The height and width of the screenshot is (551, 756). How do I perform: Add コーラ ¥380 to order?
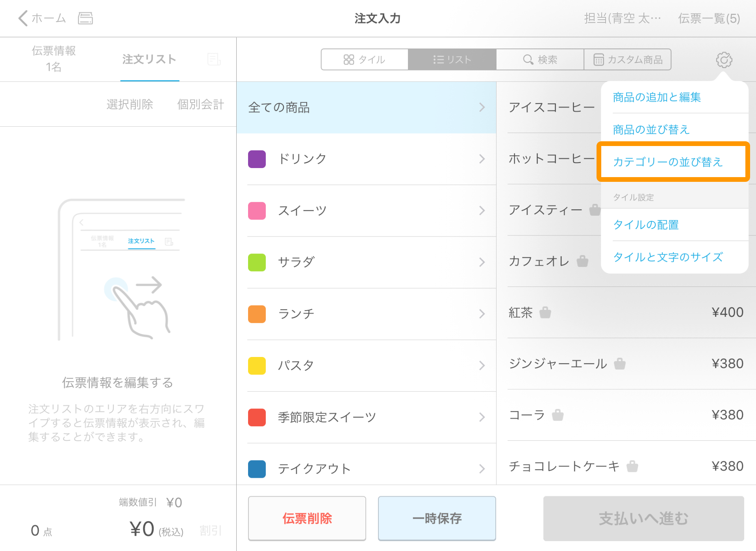[626, 415]
